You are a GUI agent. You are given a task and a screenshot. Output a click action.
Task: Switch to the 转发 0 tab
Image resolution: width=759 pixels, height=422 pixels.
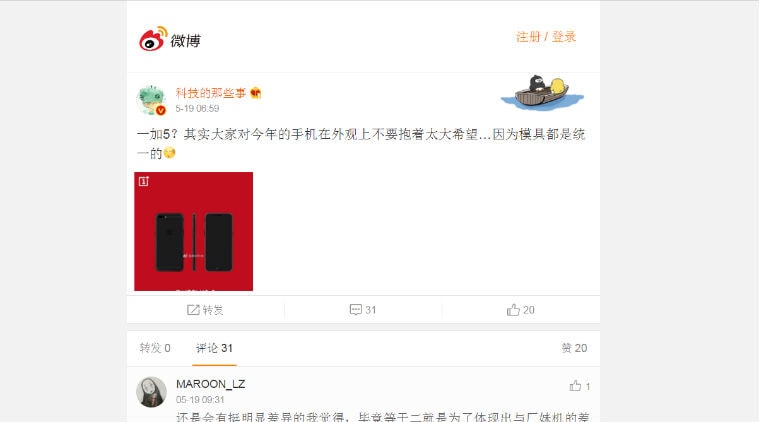(155, 348)
